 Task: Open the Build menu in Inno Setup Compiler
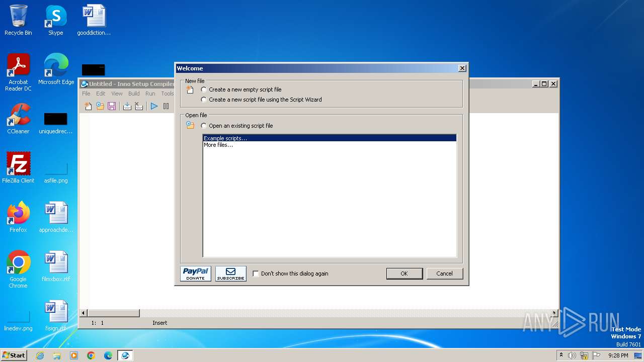(134, 94)
